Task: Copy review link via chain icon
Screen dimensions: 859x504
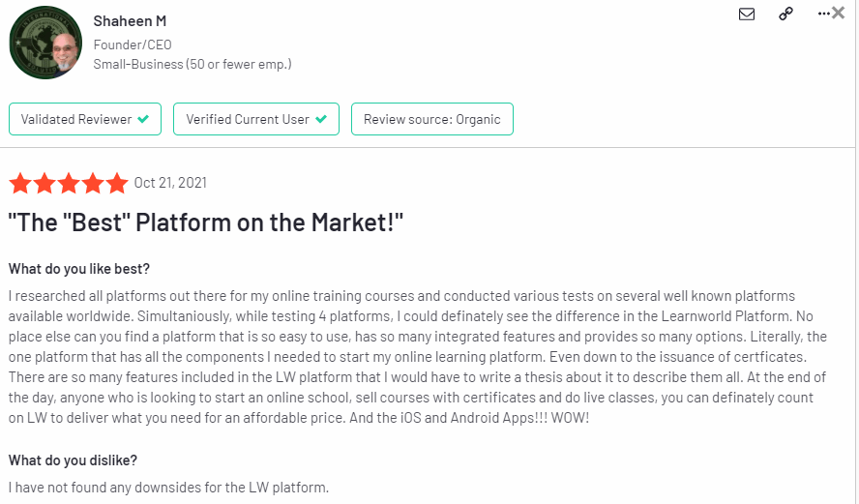Action: click(x=786, y=14)
